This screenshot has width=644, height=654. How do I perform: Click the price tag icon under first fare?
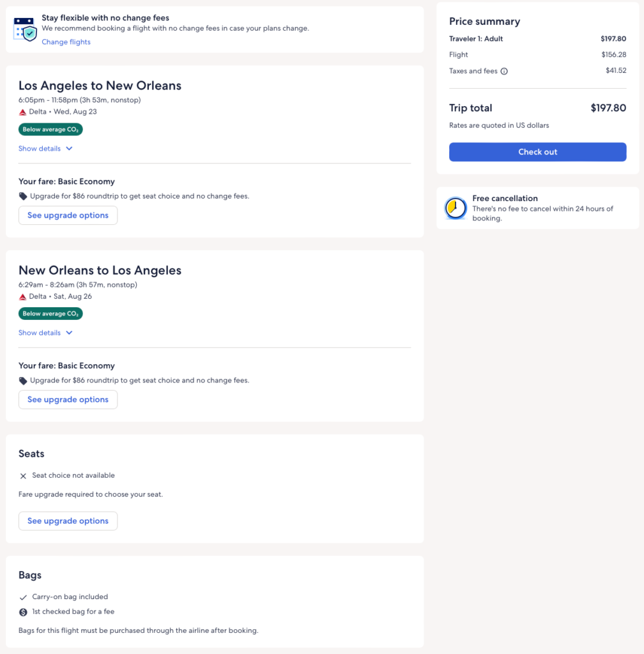pos(23,196)
